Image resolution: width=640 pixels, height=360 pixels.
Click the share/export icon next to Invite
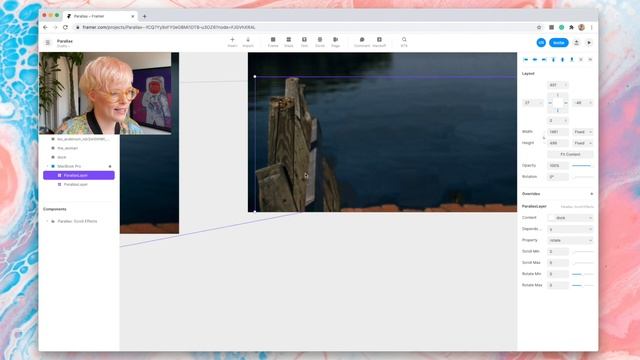tap(576, 42)
